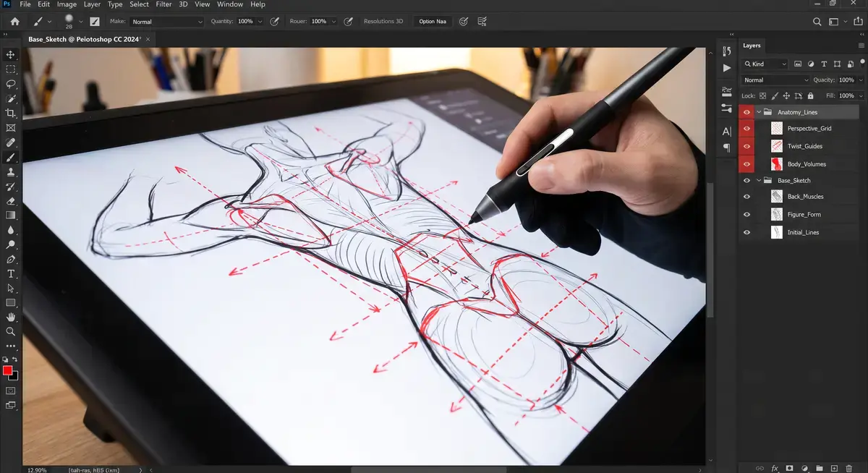Hide the Back_Muscles layer
868x473 pixels.
(x=746, y=197)
